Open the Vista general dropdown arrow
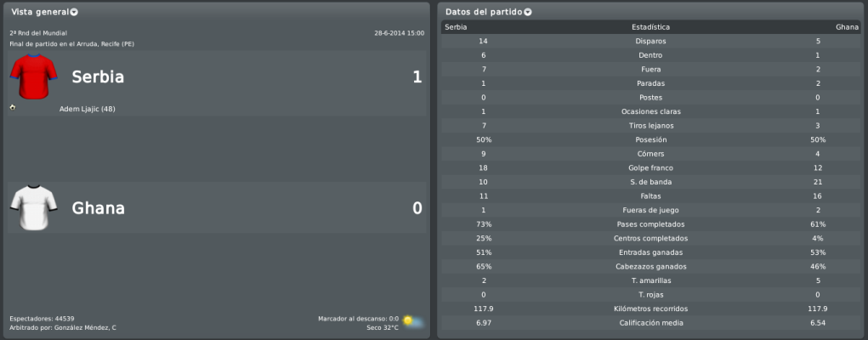Image resolution: width=868 pixels, height=340 pixels. pos(74,12)
